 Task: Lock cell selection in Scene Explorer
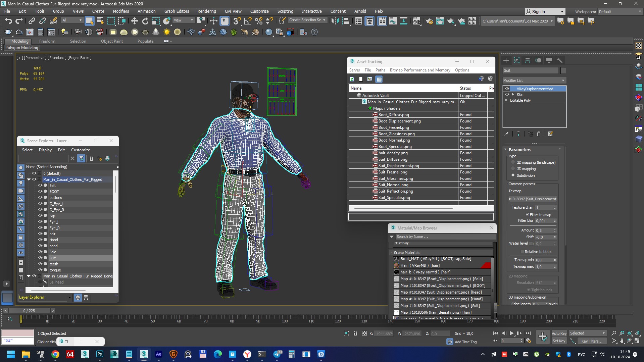click(91, 158)
